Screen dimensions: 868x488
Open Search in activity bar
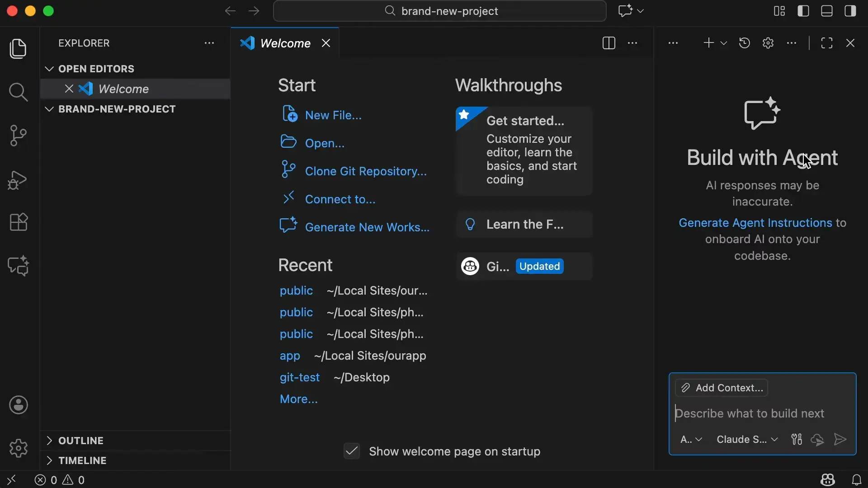[18, 92]
